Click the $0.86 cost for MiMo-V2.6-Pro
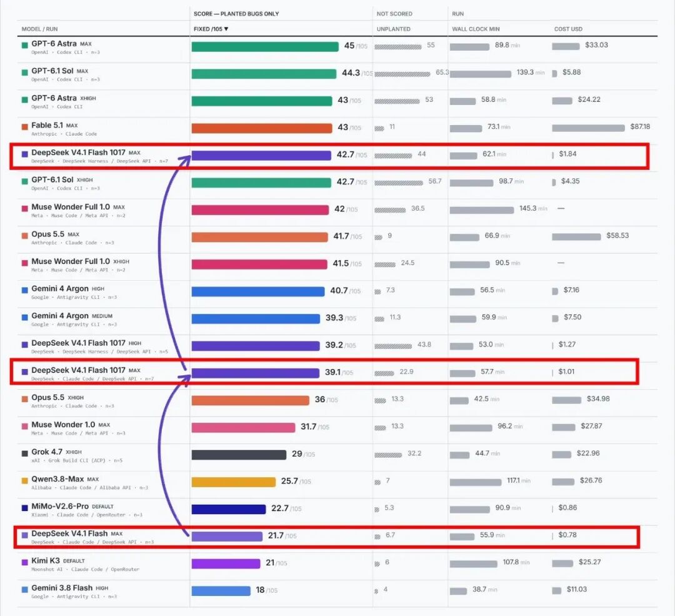 (x=567, y=507)
